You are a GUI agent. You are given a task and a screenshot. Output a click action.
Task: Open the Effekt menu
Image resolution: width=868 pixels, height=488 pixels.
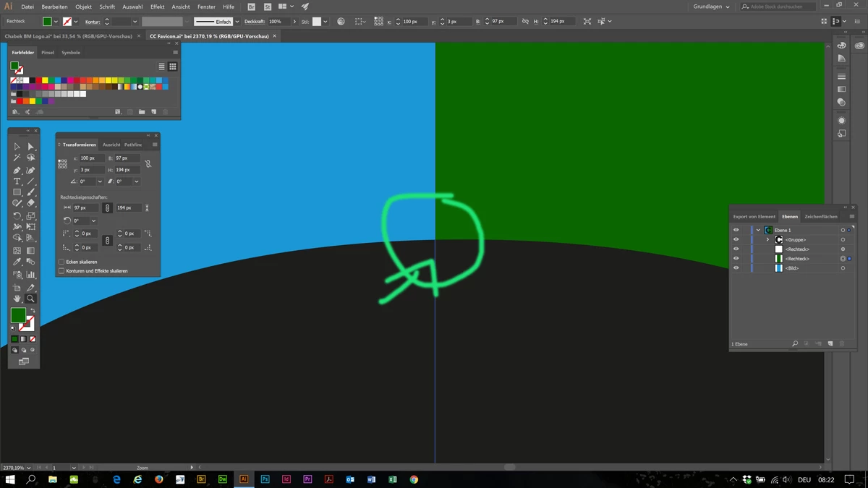158,7
